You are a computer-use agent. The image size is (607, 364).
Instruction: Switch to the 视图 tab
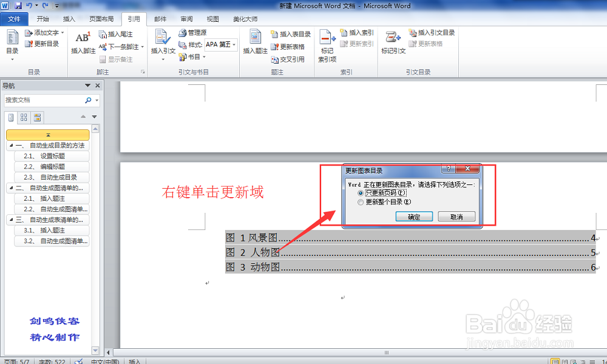pos(213,19)
